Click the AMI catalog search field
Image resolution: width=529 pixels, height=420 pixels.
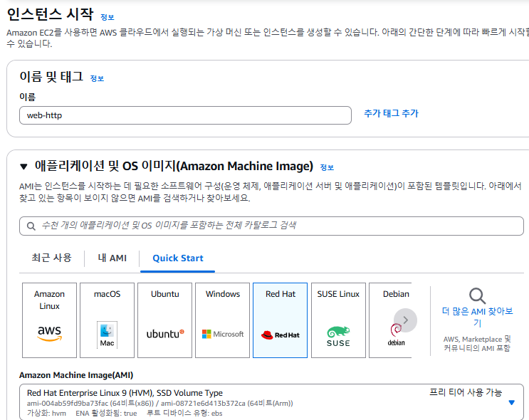pos(271,226)
